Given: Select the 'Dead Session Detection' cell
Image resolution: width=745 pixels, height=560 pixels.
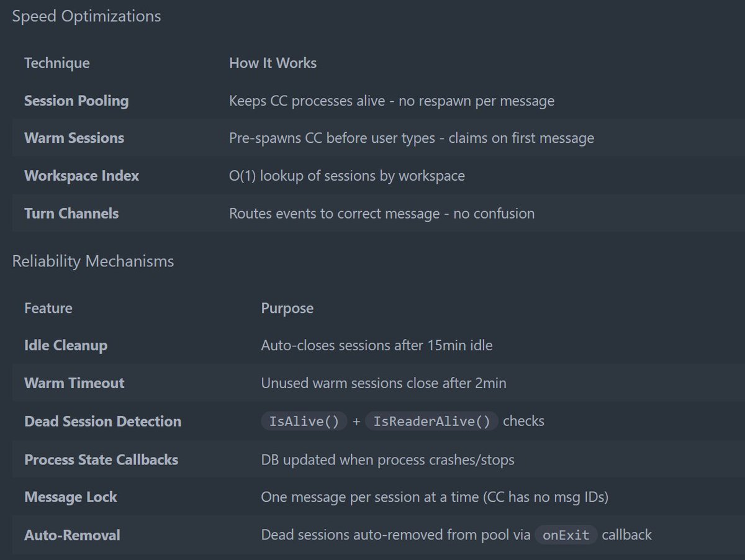Looking at the screenshot, I should pos(103,422).
